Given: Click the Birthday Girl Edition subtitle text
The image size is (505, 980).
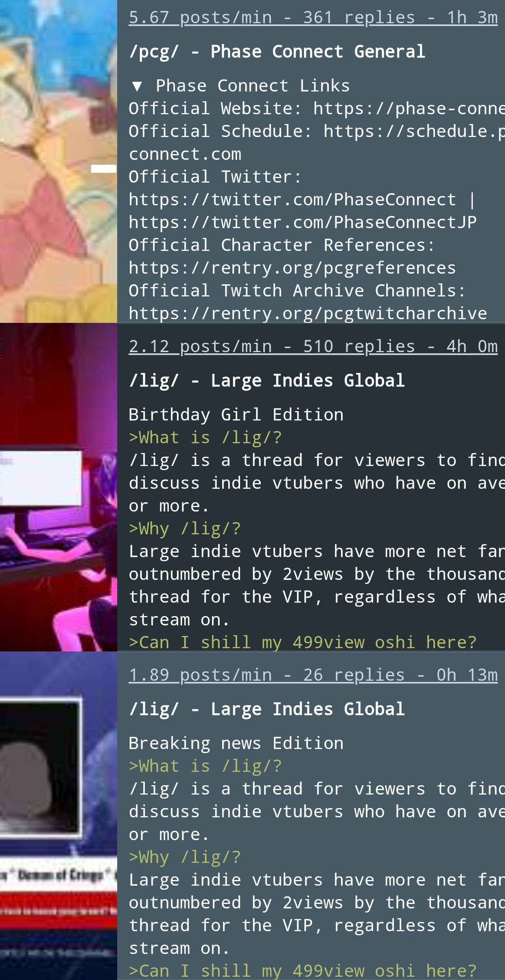Looking at the screenshot, I should [x=236, y=415].
